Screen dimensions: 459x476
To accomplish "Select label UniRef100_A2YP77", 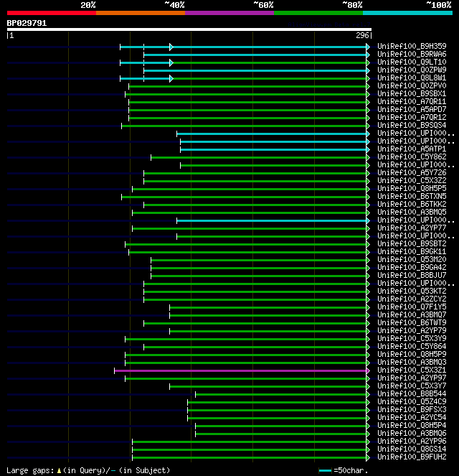I will coord(412,228).
